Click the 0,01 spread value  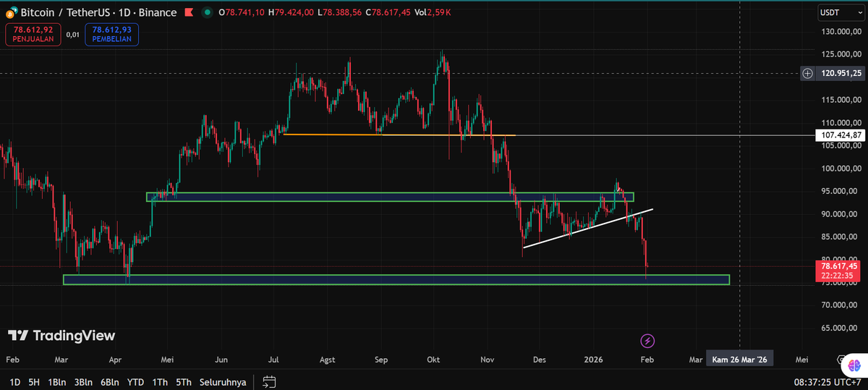[73, 33]
